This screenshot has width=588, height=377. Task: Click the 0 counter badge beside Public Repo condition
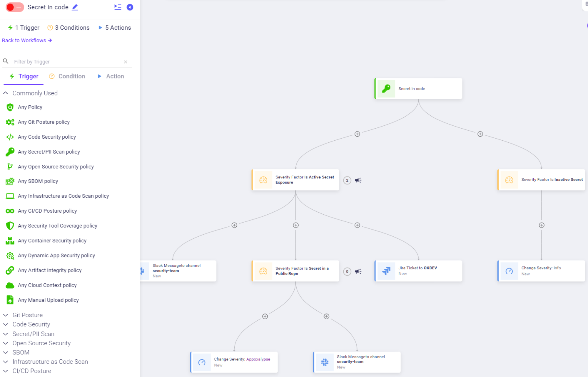tap(347, 271)
